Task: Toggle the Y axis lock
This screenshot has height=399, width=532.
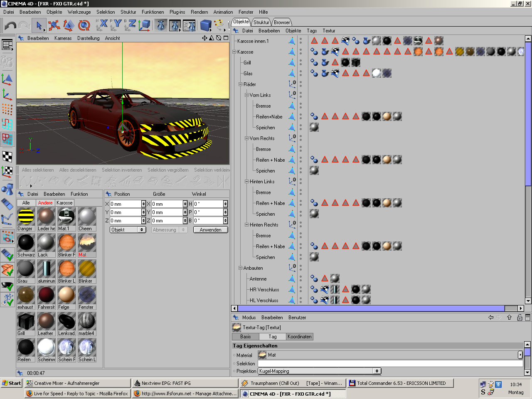Action: 117,25
